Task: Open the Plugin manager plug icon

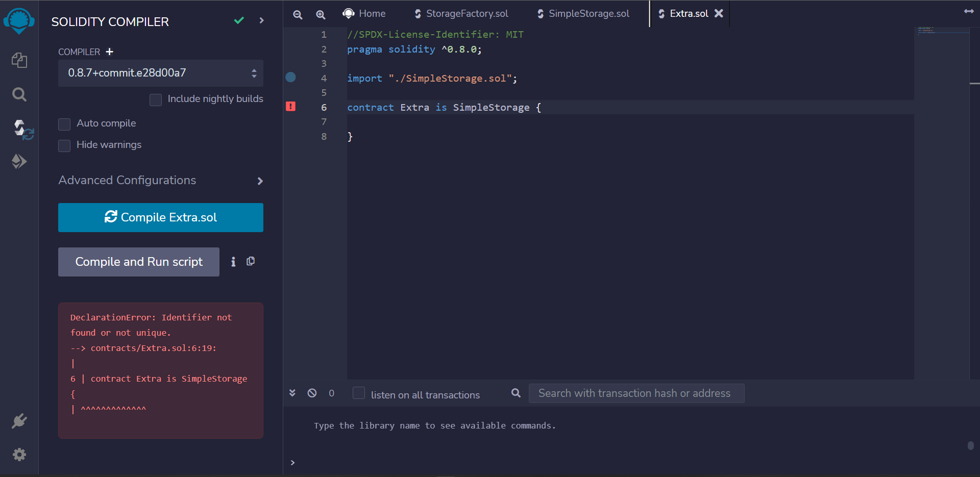Action: (x=19, y=421)
